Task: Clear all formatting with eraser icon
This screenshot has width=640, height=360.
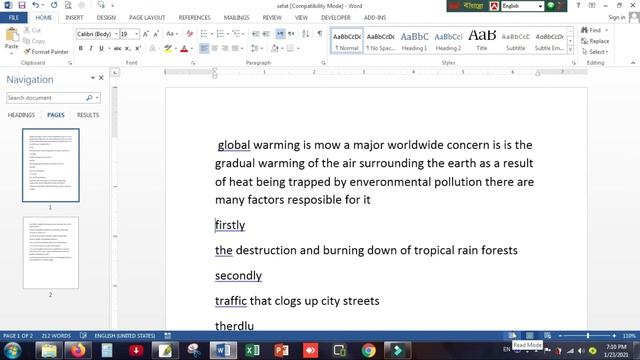Action: (x=189, y=34)
